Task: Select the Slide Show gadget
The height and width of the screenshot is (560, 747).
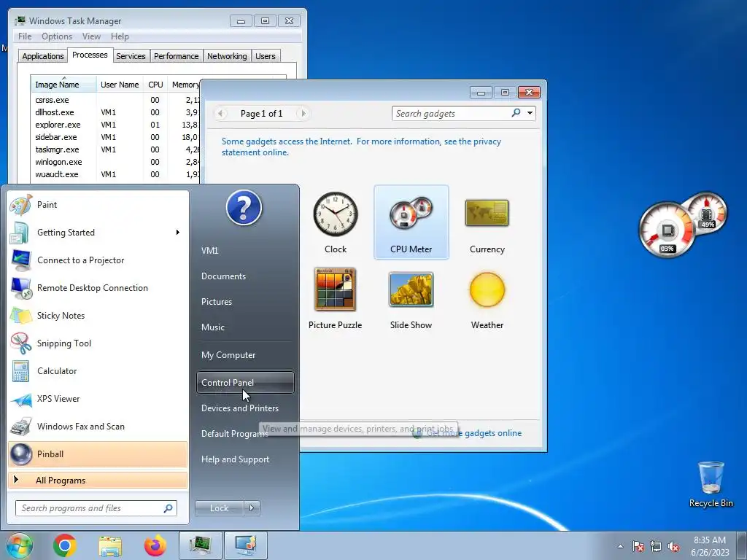Action: pyautogui.click(x=411, y=298)
